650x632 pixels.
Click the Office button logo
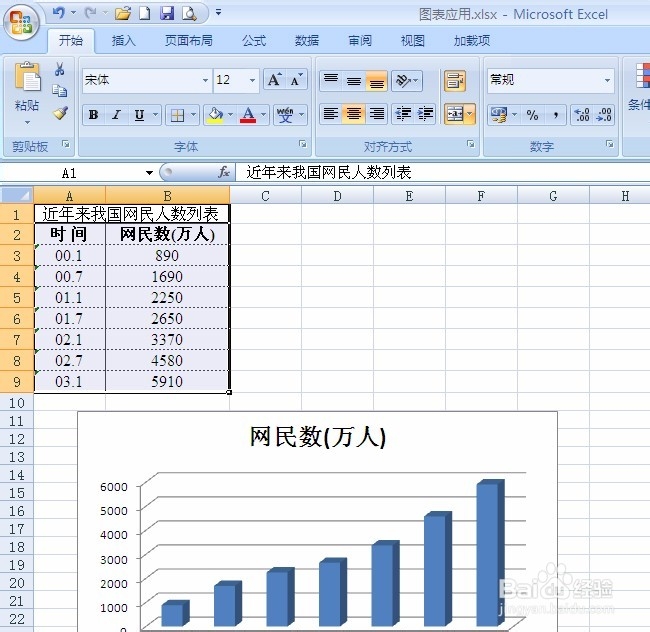tap(21, 22)
